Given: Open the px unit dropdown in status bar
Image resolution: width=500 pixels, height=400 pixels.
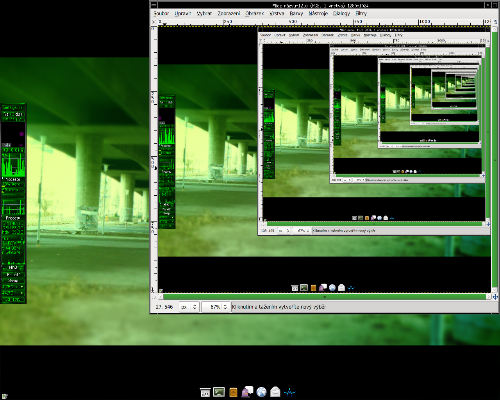Looking at the screenshot, I should [189, 307].
